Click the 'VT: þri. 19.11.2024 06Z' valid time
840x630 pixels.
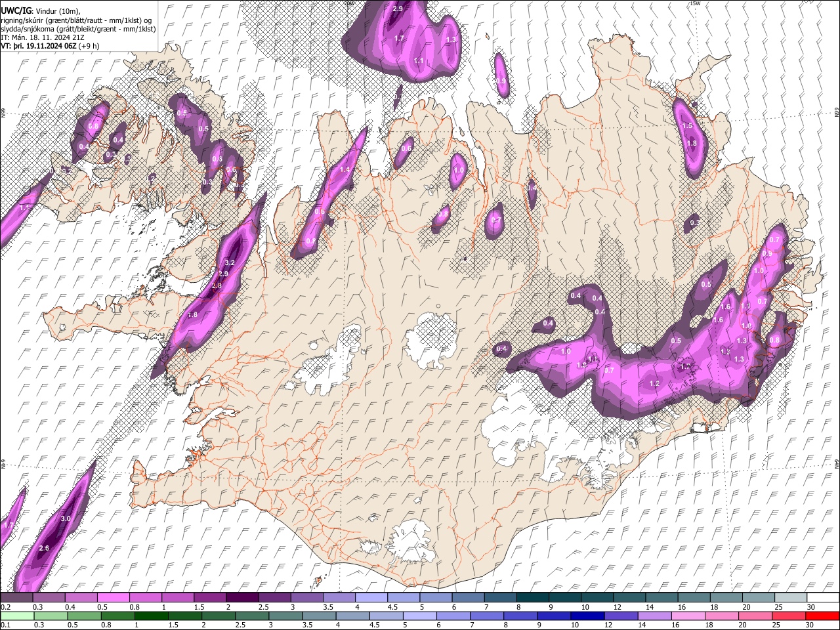coord(38,46)
